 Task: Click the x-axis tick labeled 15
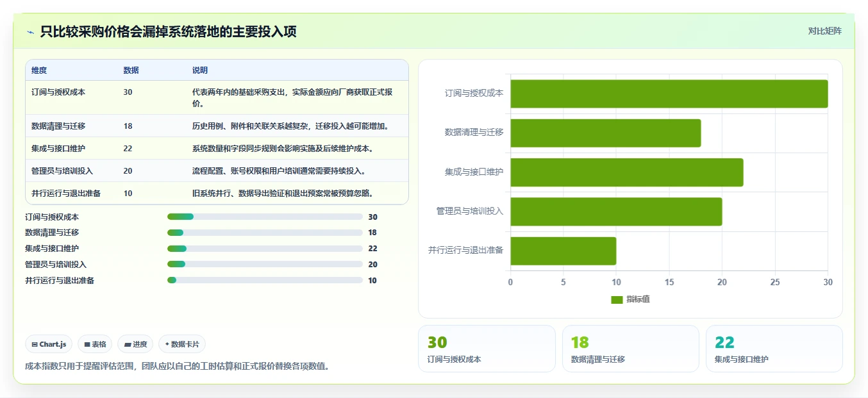(x=669, y=283)
